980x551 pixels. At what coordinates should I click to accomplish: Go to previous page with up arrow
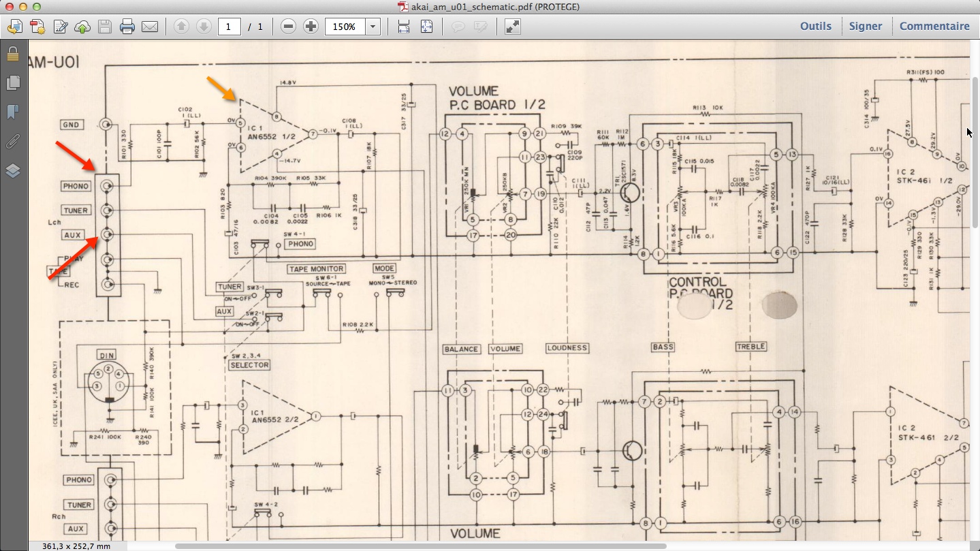pos(181,27)
